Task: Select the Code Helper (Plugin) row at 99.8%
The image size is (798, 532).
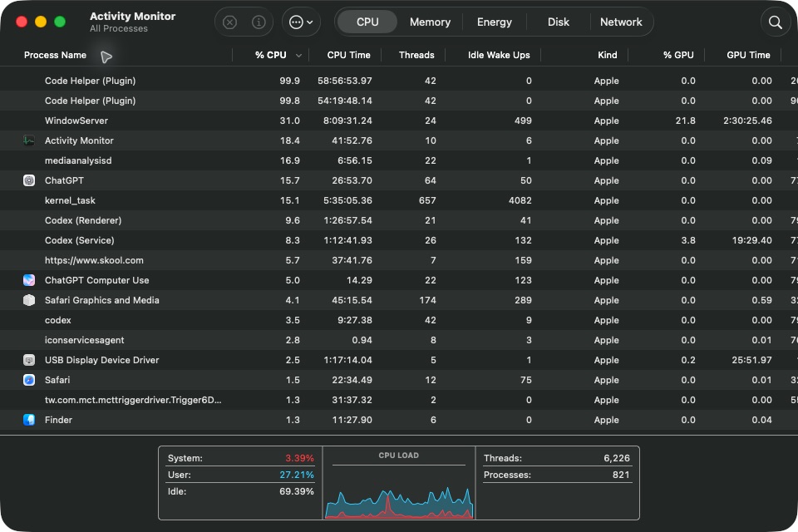Action: coord(399,101)
